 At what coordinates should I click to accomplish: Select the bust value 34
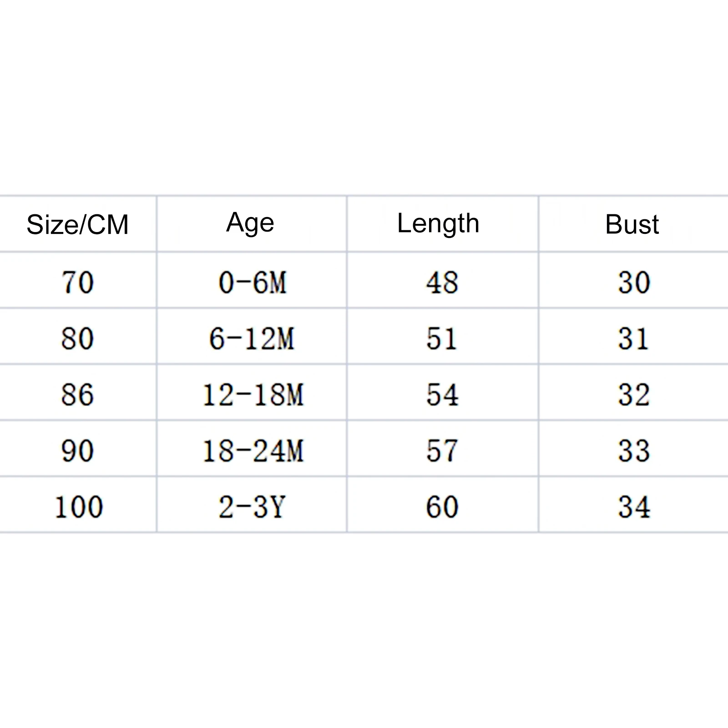click(x=634, y=507)
